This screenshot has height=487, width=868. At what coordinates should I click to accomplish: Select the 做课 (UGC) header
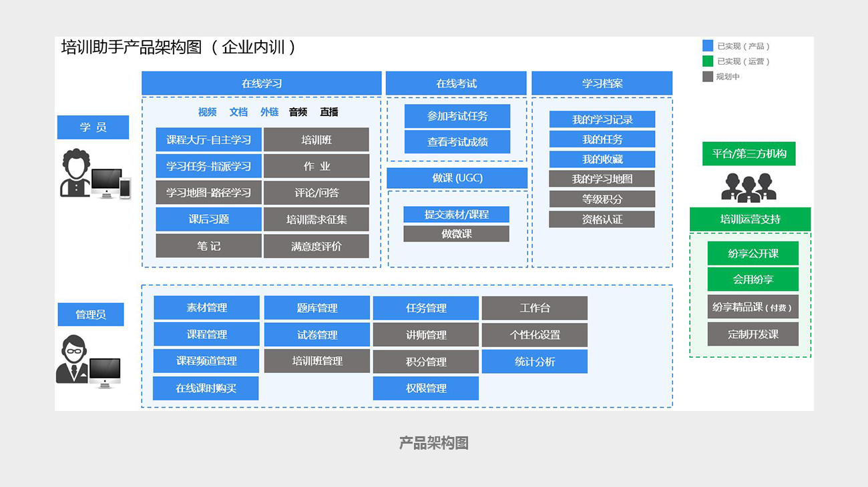coord(457,178)
